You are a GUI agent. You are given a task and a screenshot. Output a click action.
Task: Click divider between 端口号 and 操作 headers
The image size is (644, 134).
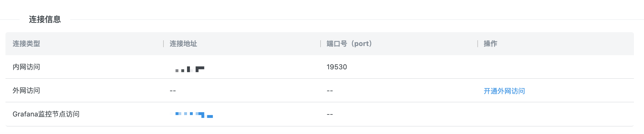coord(478,44)
